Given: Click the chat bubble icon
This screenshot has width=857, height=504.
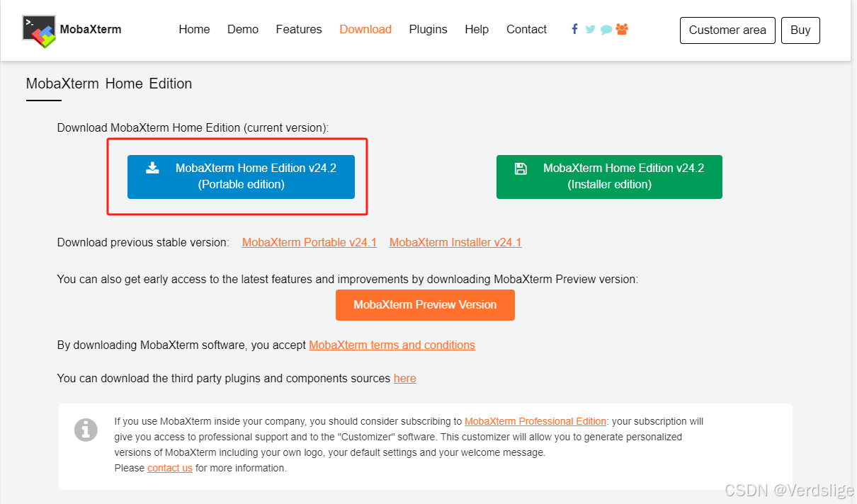Looking at the screenshot, I should tap(606, 30).
